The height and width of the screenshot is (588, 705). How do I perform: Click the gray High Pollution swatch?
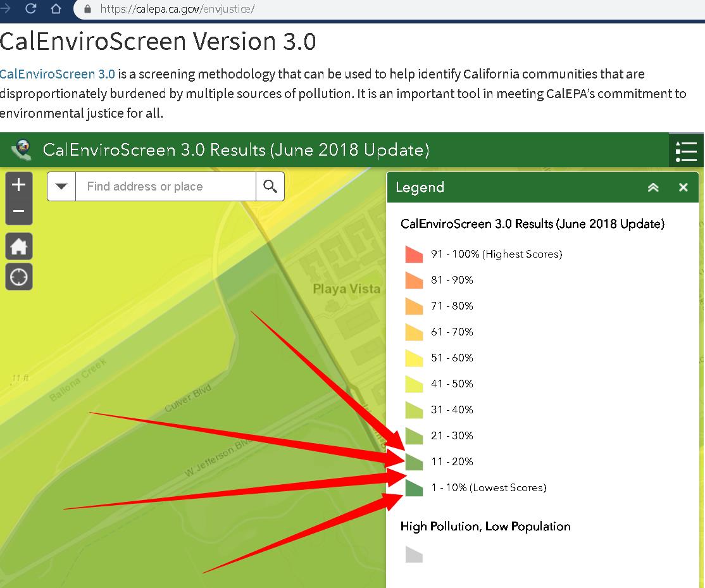point(414,554)
